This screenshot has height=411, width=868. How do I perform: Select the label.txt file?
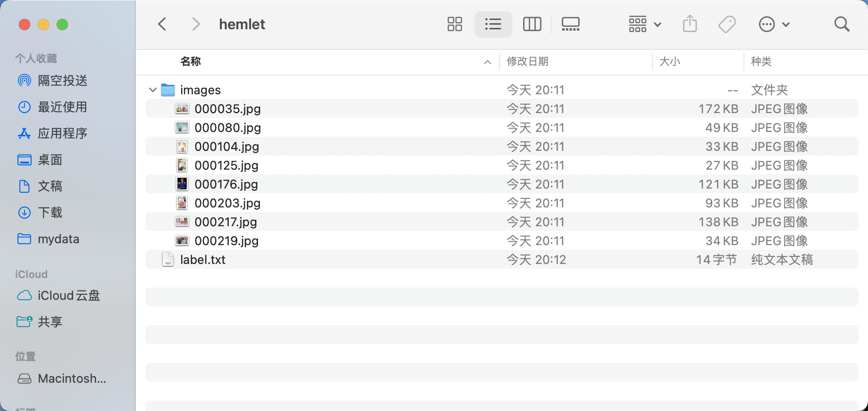[x=202, y=260]
